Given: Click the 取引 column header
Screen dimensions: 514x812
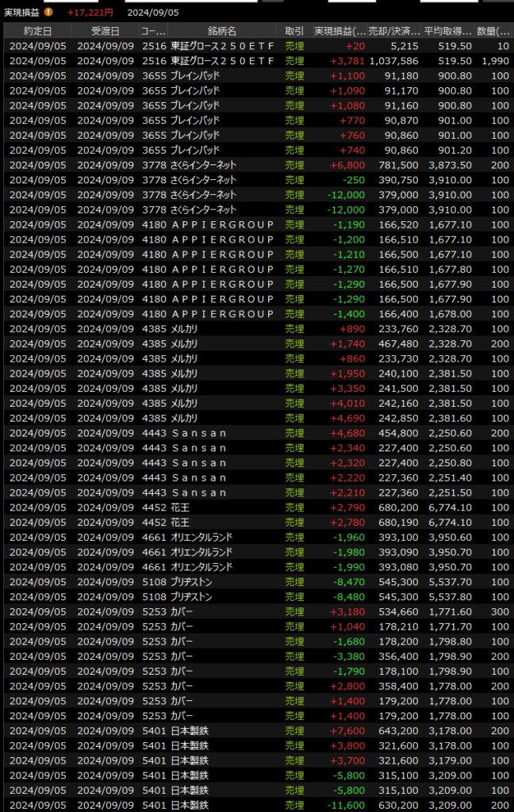Looking at the screenshot, I should 293,31.
